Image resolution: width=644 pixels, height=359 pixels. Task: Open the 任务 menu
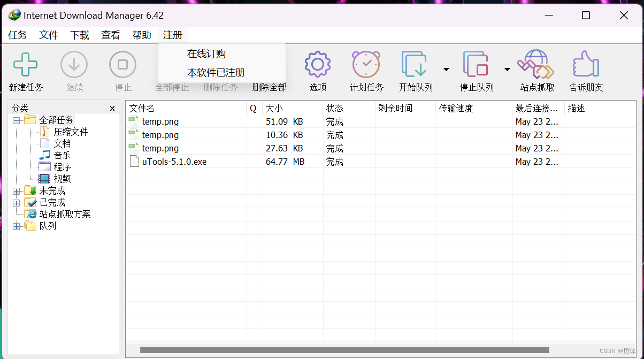click(x=18, y=35)
